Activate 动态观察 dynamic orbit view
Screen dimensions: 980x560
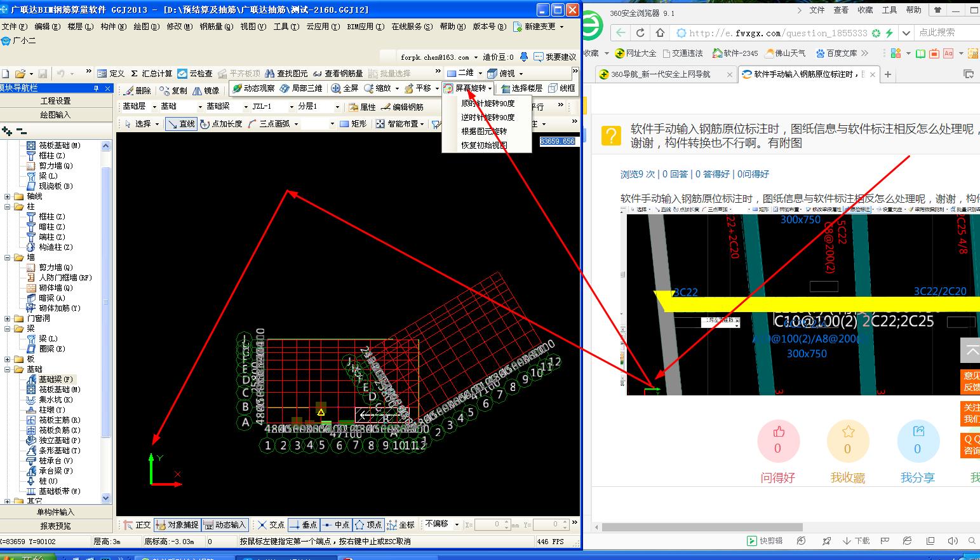(x=253, y=88)
